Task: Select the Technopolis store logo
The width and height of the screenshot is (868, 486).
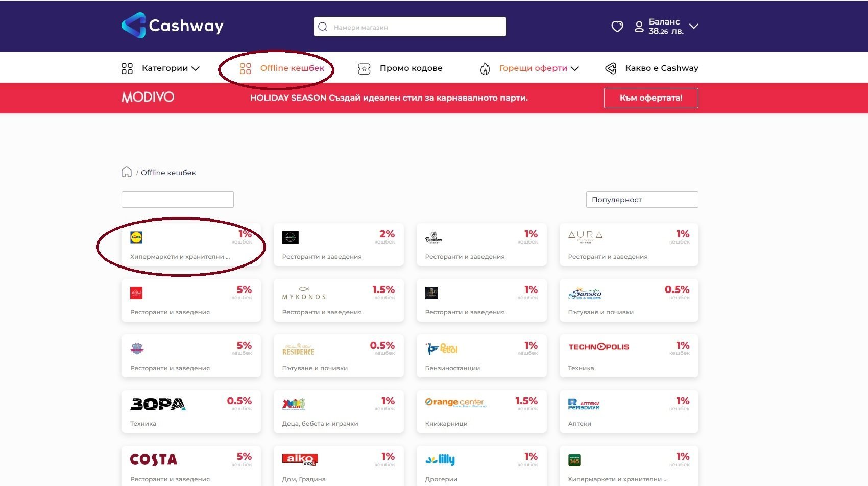Action: 598,347
